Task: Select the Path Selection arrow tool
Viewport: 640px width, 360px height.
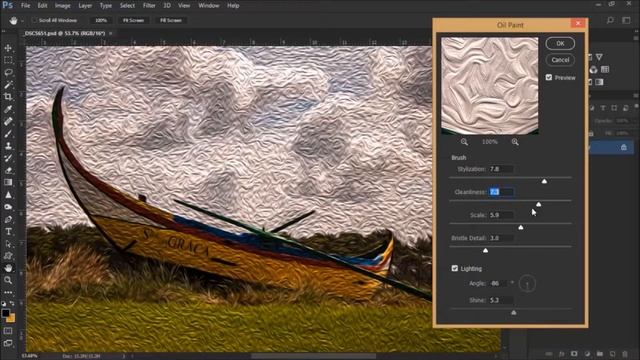Action: 8,244
